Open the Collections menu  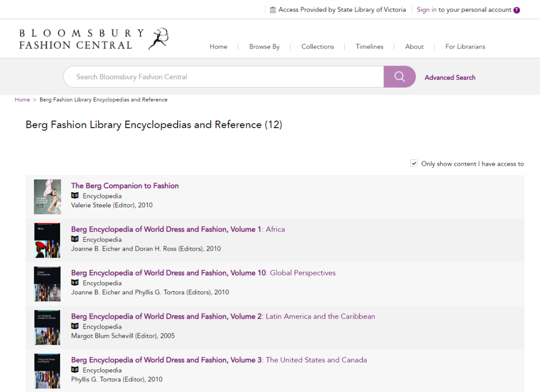tap(317, 46)
